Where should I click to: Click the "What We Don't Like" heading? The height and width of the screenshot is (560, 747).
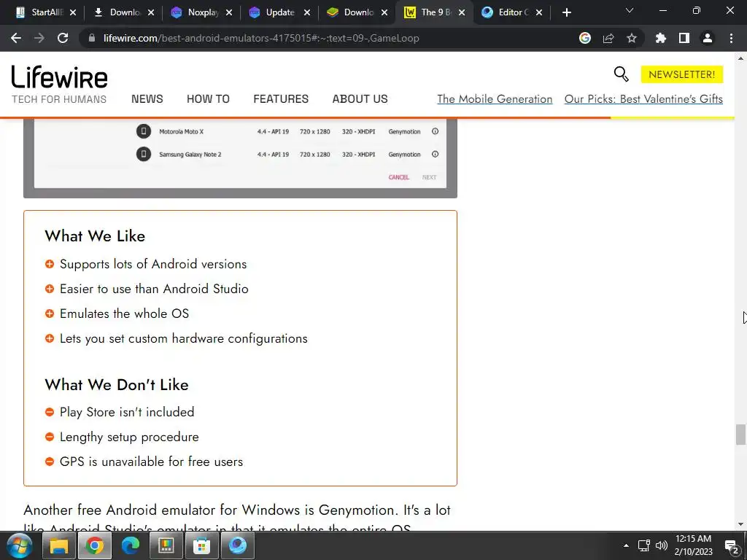117,384
